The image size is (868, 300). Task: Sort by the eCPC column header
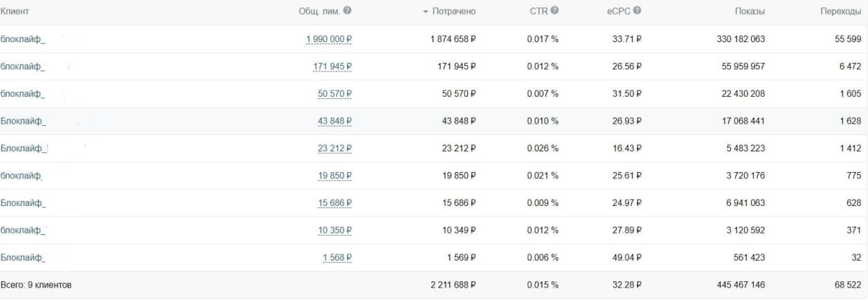618,12
